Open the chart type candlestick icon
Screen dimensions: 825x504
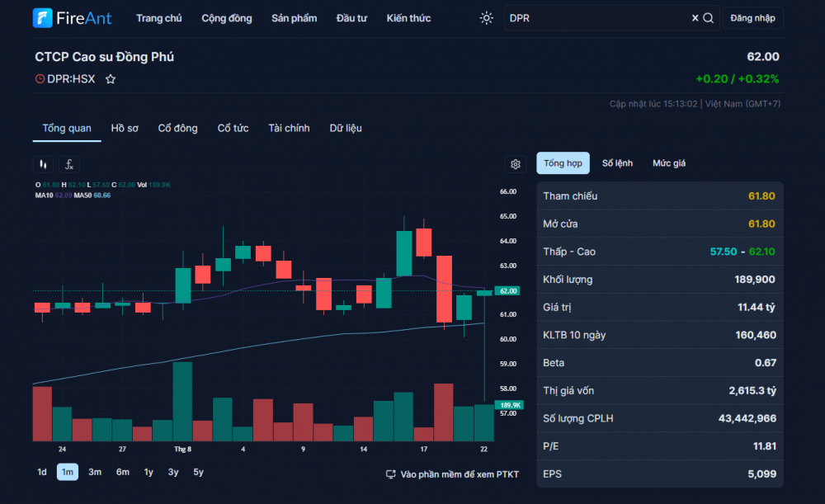point(43,165)
